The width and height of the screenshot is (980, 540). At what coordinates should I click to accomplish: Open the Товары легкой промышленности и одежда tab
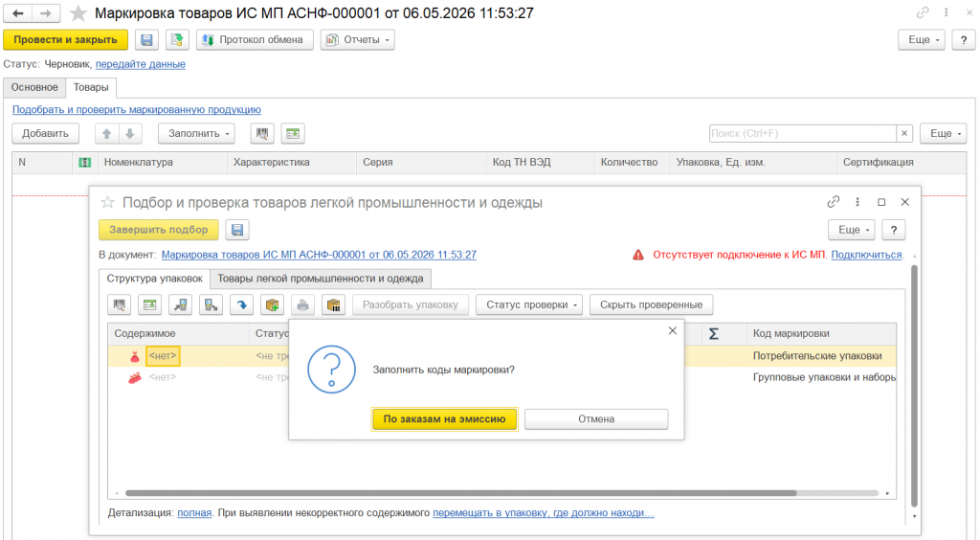[x=321, y=279]
